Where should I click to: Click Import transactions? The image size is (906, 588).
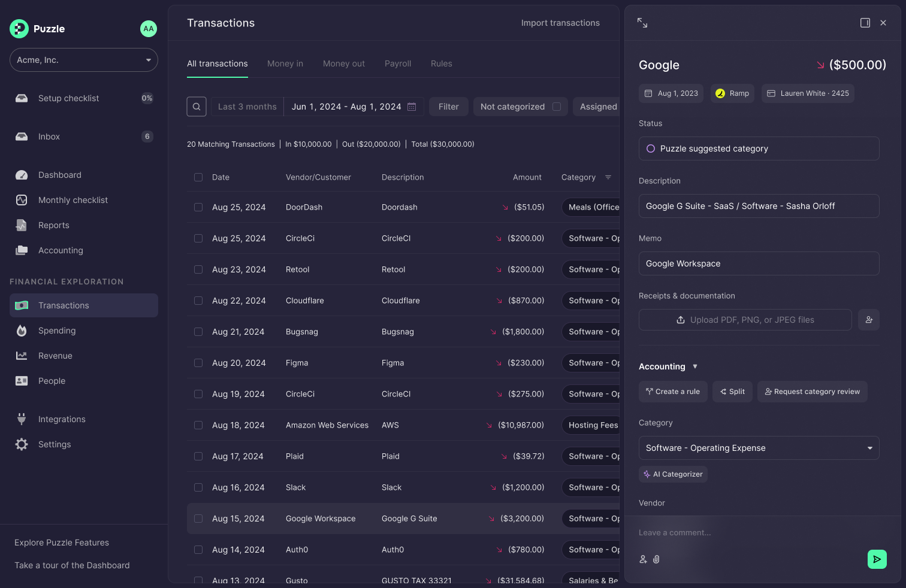click(x=560, y=23)
